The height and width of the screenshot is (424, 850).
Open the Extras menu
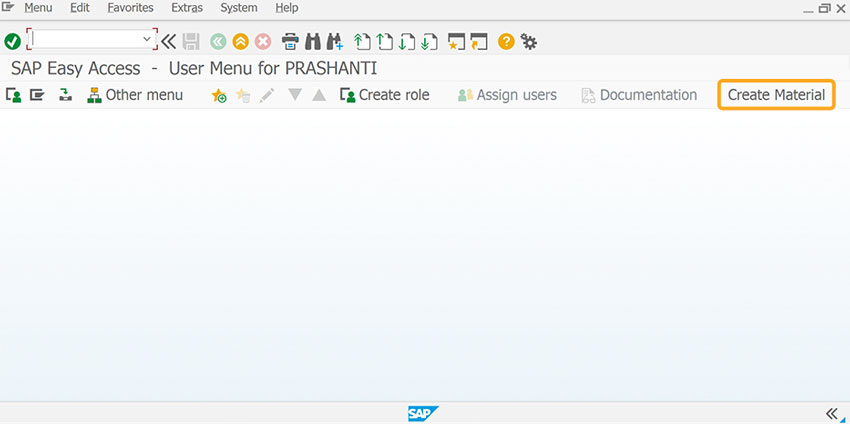[187, 8]
